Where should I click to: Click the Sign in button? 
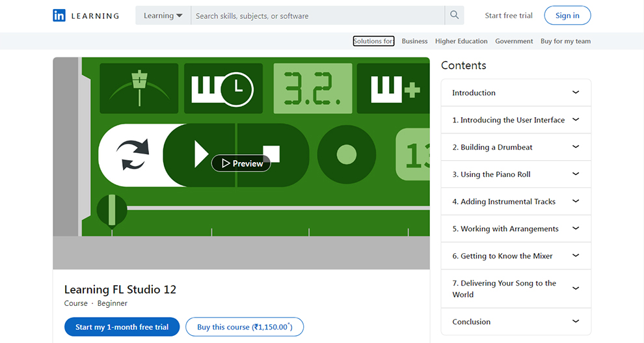point(567,16)
